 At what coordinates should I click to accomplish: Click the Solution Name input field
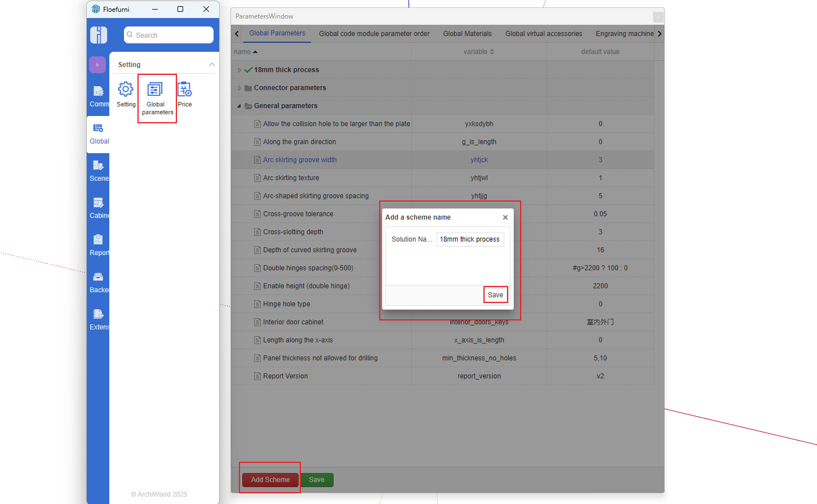click(470, 239)
